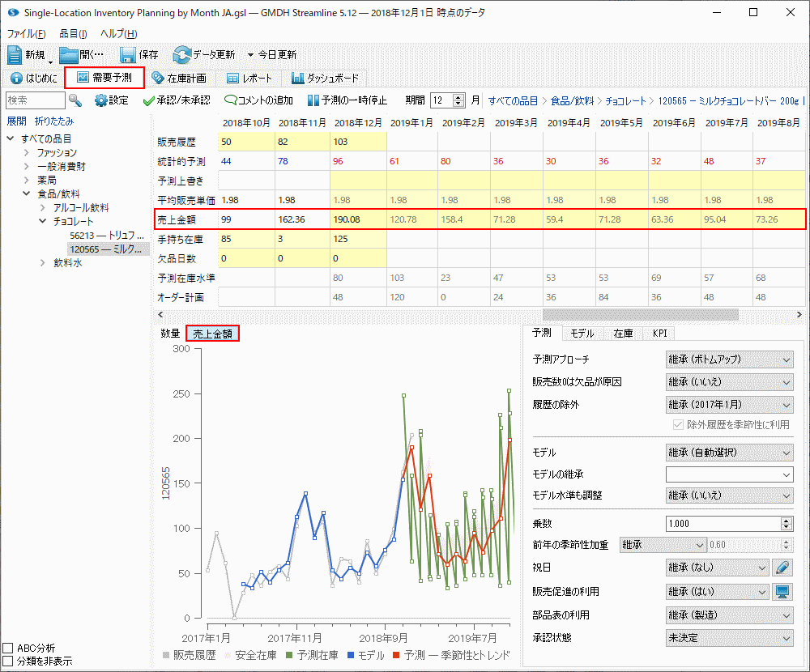Open the ファイル menu

click(27, 34)
